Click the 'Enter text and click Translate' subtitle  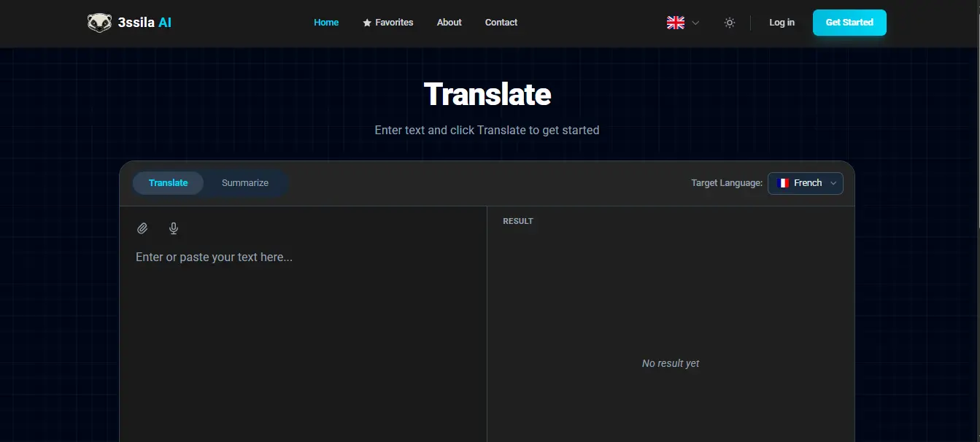pyautogui.click(x=487, y=130)
